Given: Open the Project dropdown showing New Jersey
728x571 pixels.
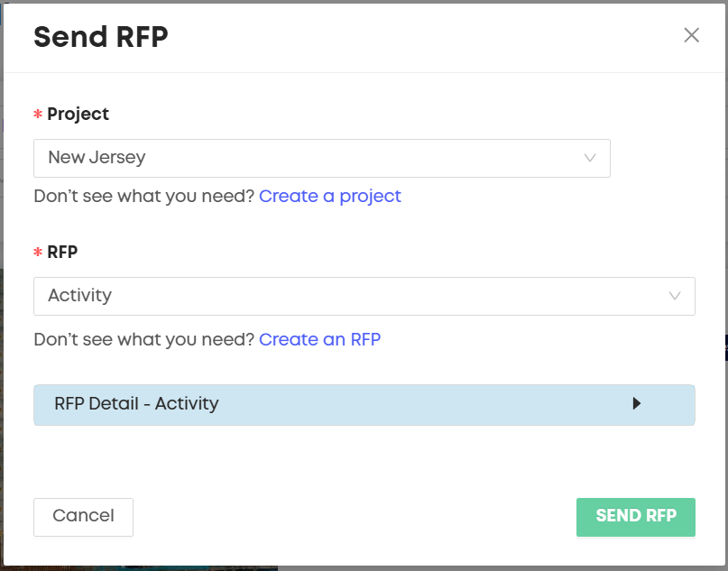Looking at the screenshot, I should pyautogui.click(x=321, y=158).
